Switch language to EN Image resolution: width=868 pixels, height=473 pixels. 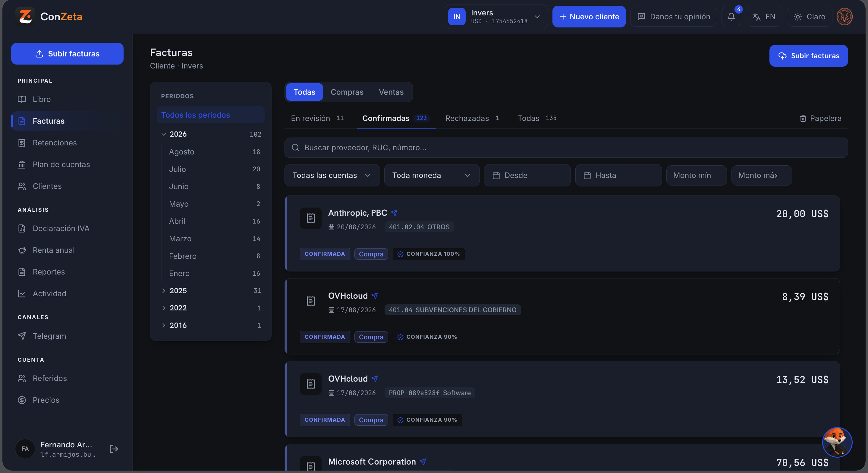(763, 17)
